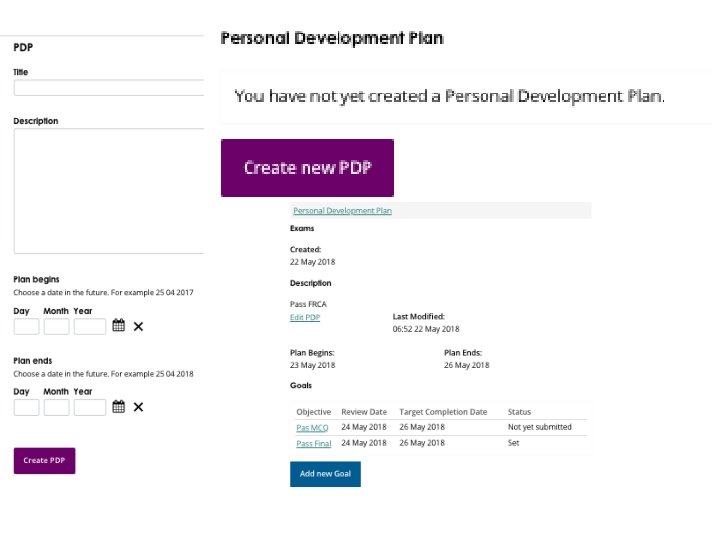This screenshot has height=540, width=720.
Task: Open the Edit PDP link
Action: [305, 317]
